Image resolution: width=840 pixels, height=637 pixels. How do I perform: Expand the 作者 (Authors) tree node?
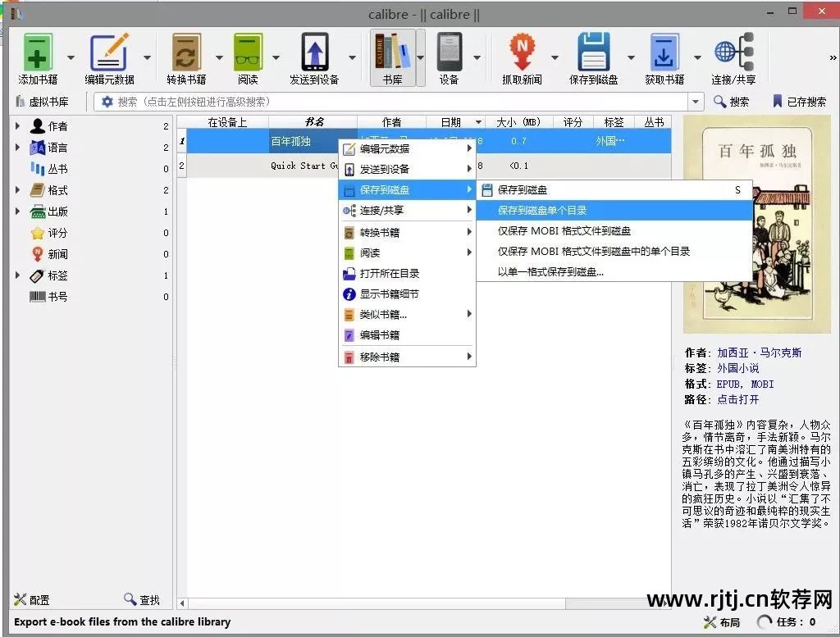tap(18, 126)
